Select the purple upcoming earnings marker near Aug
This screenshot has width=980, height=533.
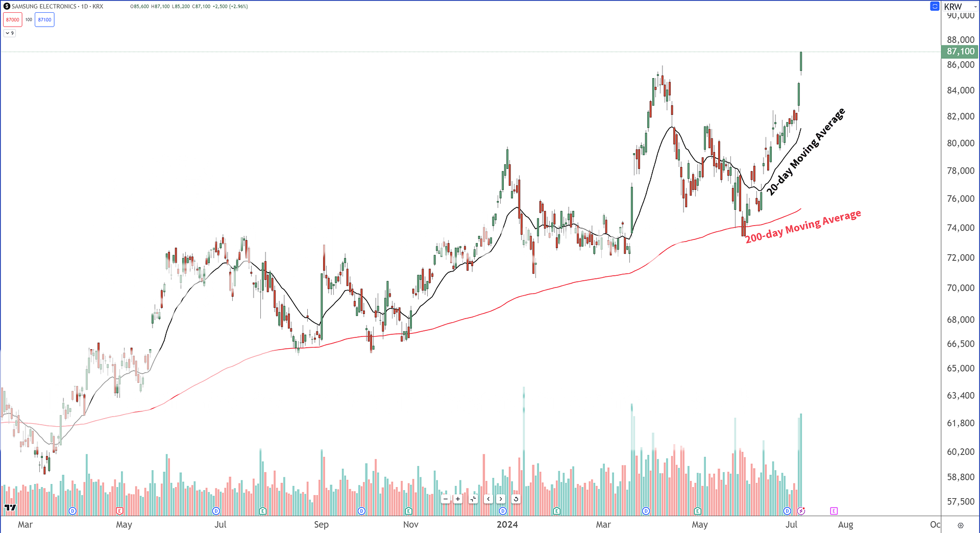coord(834,511)
